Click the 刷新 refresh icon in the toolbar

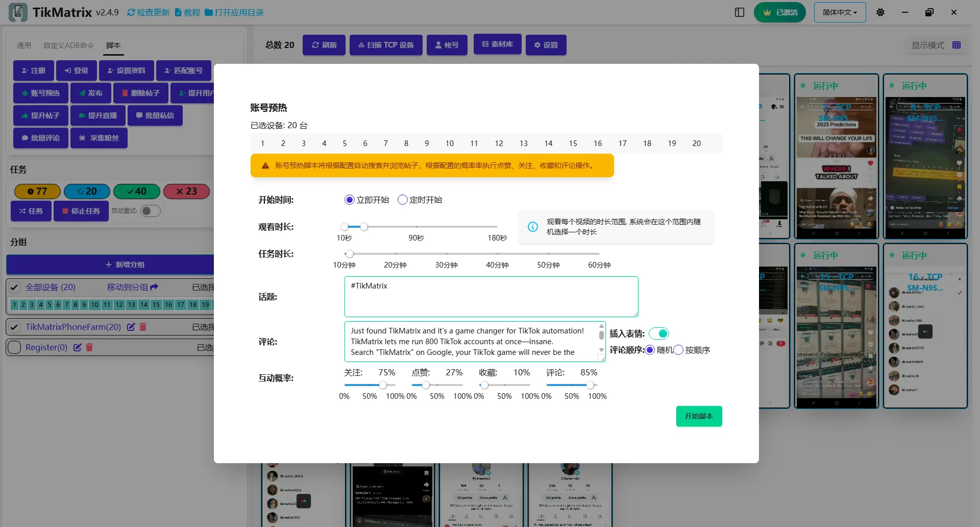315,45
